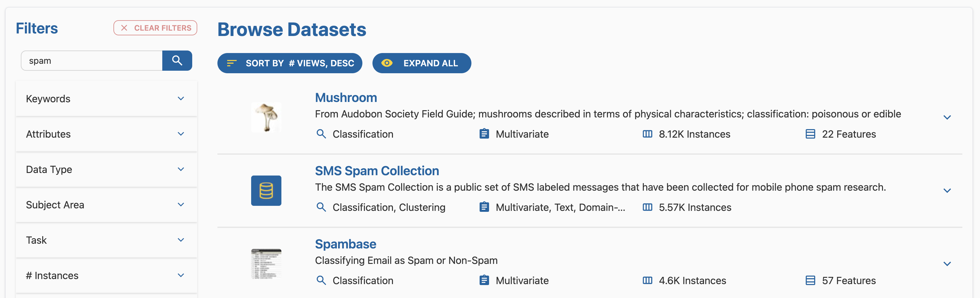The height and width of the screenshot is (298, 980).
Task: Expand the Data Type filter
Action: point(106,170)
